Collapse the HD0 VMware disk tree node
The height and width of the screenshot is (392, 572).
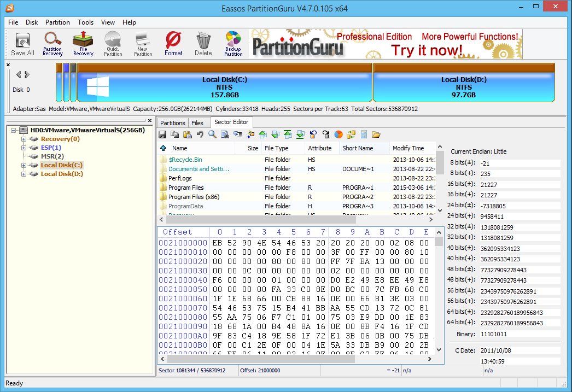click(x=14, y=130)
